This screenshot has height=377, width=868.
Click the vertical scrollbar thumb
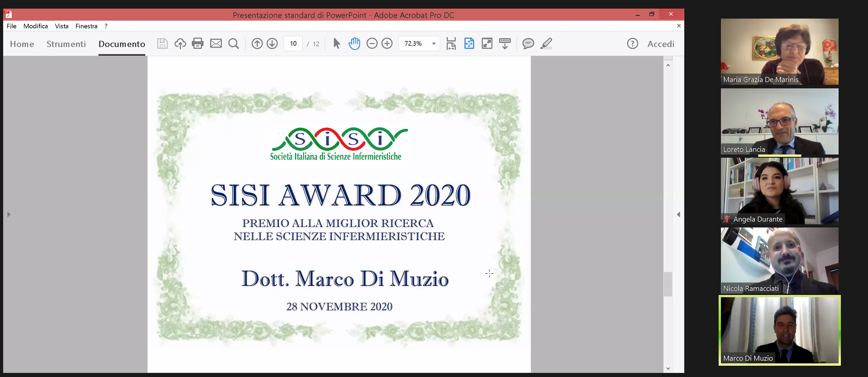(x=668, y=284)
